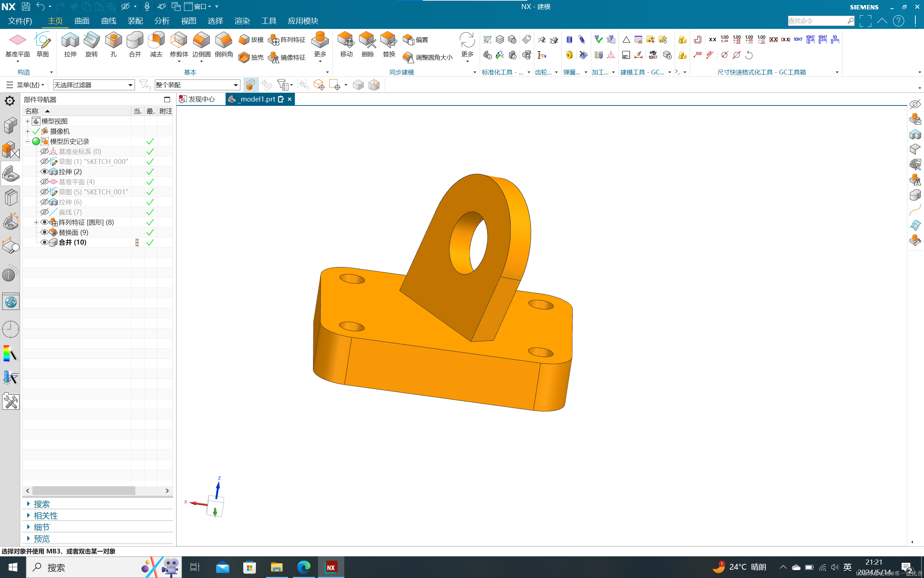Open the 菜单(M) menu button
The height and width of the screenshot is (578, 924).
point(25,85)
